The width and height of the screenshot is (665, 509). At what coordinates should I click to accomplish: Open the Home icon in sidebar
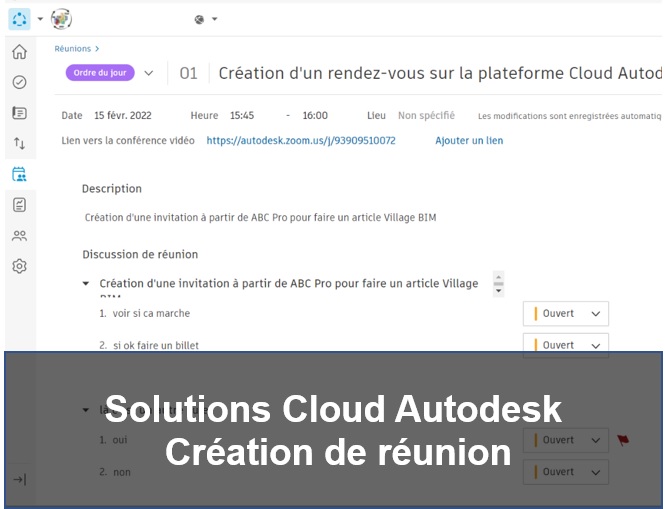point(20,52)
